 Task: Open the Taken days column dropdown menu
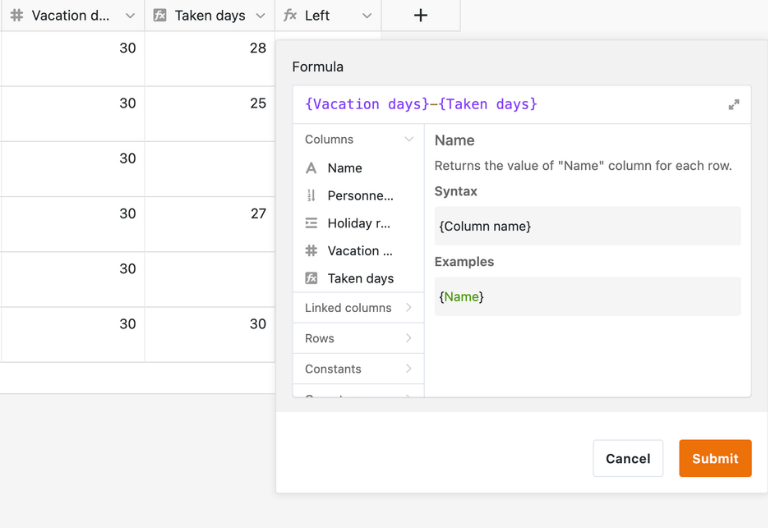click(x=261, y=16)
